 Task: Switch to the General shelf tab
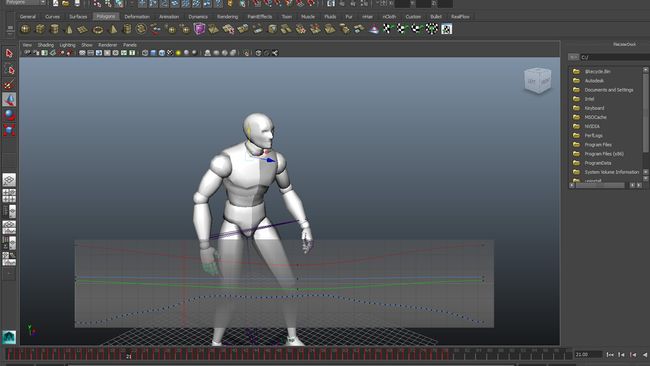coord(28,17)
